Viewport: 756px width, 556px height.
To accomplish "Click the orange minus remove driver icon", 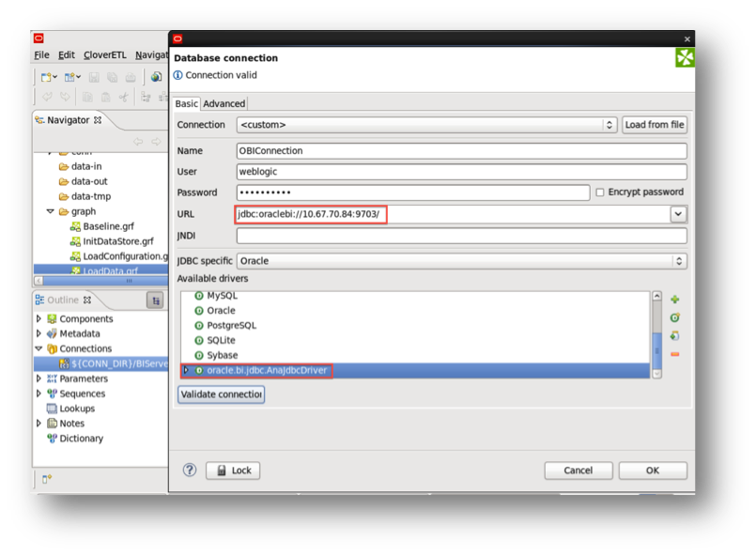I will click(675, 354).
